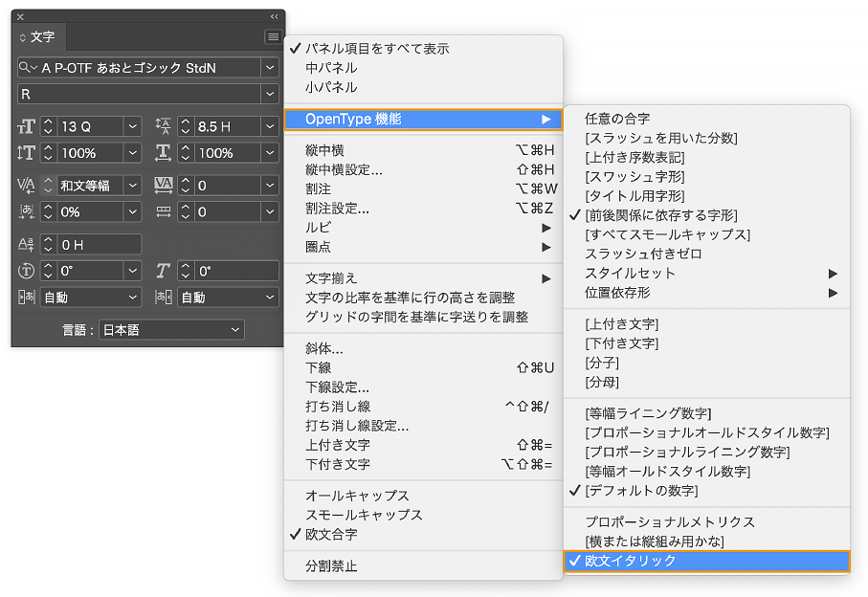Open the font size 13 Q dropdown

tap(132, 126)
